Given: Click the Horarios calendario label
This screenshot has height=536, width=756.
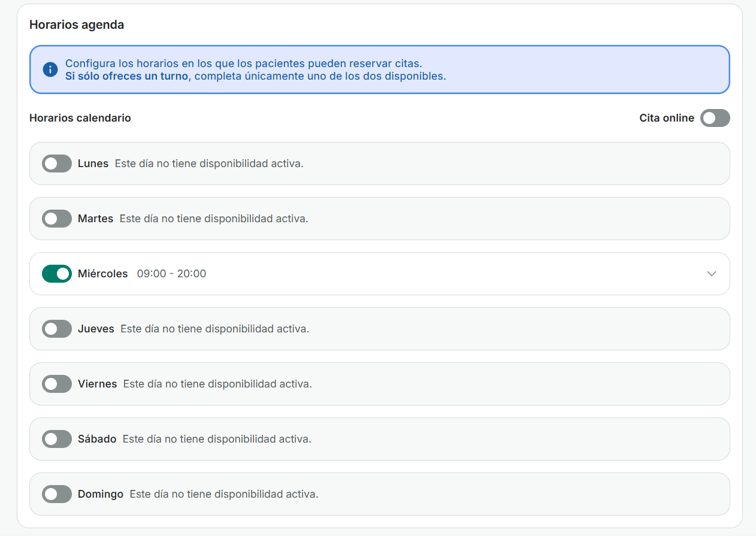Looking at the screenshot, I should pos(80,118).
